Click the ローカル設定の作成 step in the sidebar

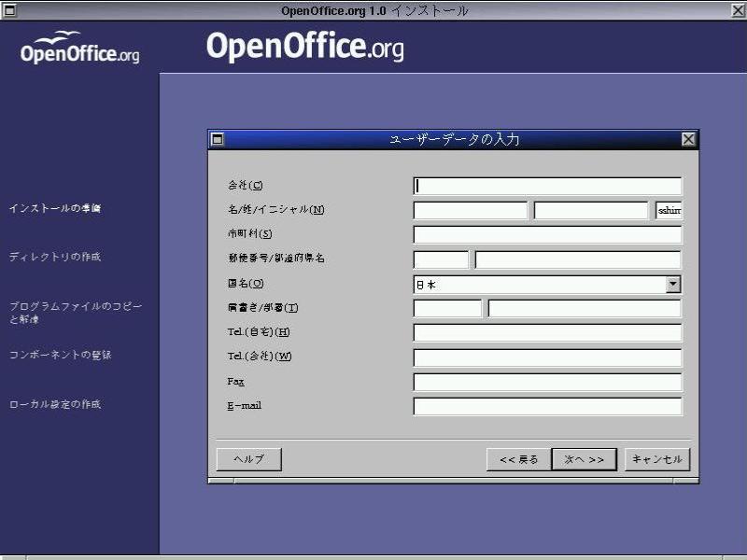point(55,404)
